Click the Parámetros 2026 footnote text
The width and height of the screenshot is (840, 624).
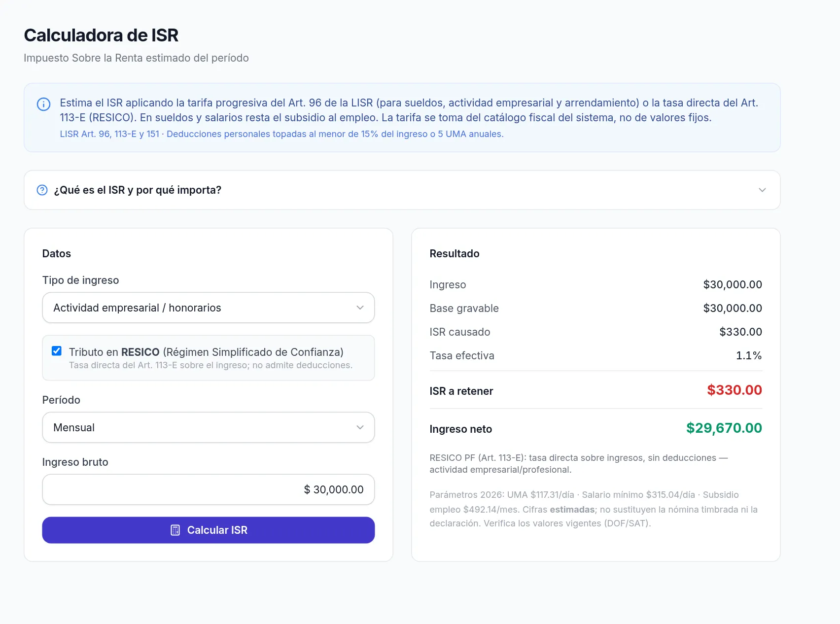pyautogui.click(x=594, y=509)
